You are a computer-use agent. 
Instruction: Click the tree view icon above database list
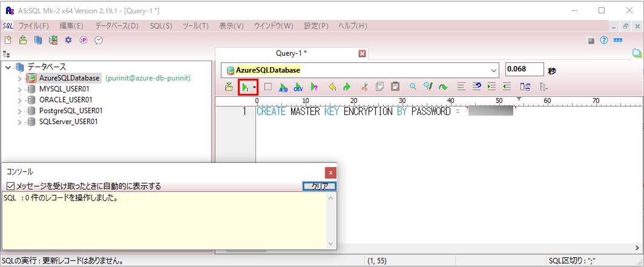point(6,54)
